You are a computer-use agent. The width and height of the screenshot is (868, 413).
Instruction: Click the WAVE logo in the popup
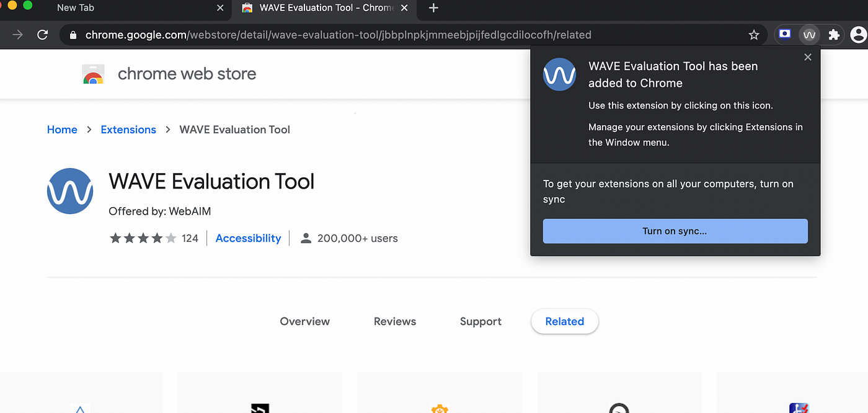pos(559,74)
